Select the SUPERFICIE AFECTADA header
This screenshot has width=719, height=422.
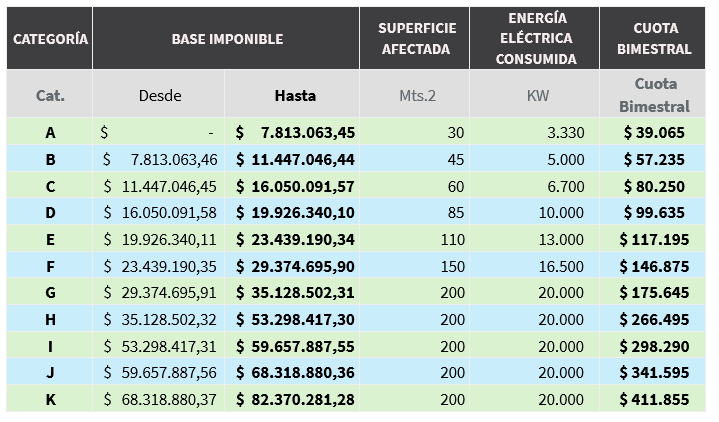tap(414, 39)
